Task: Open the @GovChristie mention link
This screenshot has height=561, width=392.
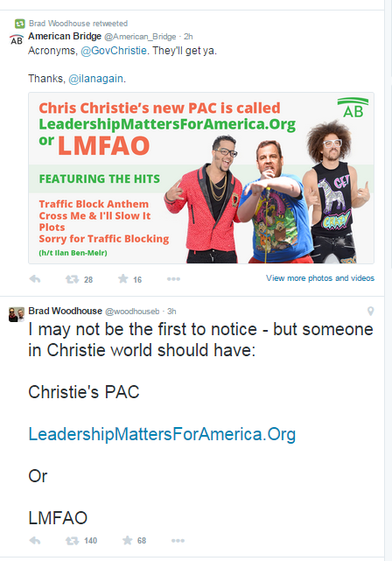Action: click(x=114, y=51)
